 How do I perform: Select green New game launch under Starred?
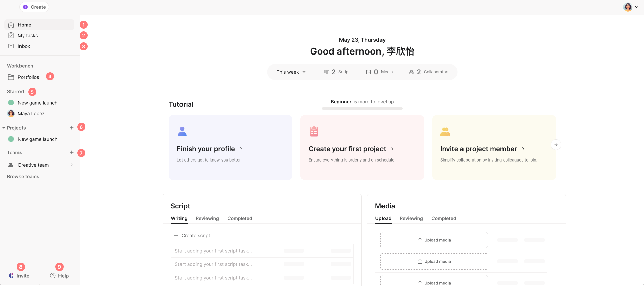click(37, 103)
